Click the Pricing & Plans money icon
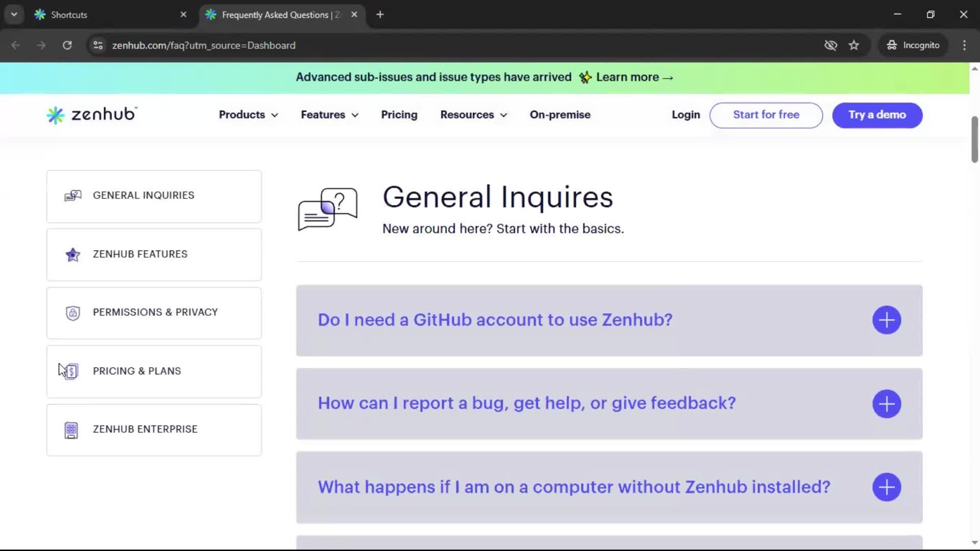The image size is (980, 551). click(x=71, y=371)
